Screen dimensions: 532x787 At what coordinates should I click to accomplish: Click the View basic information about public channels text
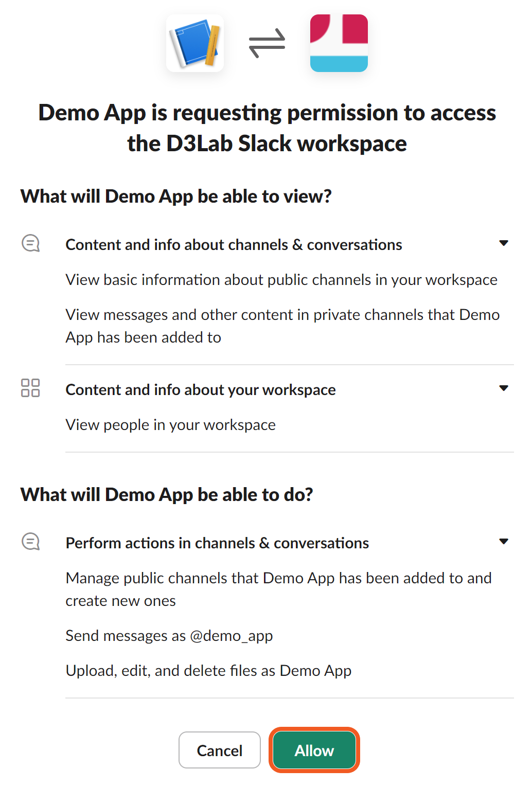[x=281, y=280]
